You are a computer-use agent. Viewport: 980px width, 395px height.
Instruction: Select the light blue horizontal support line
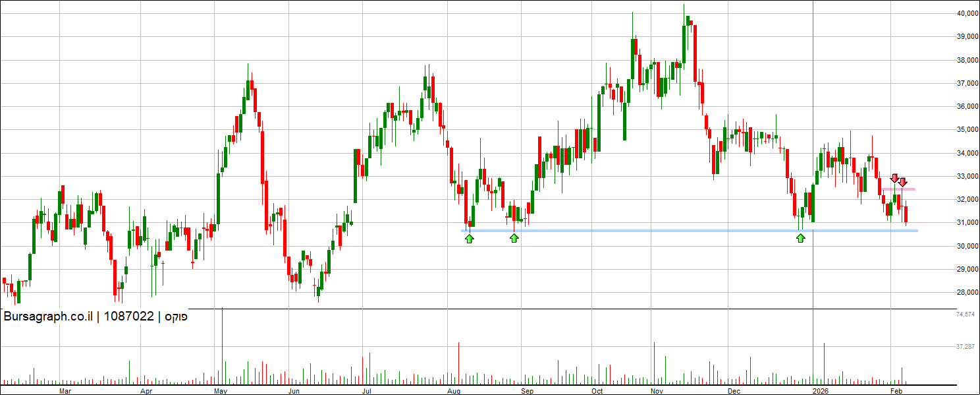click(689, 231)
